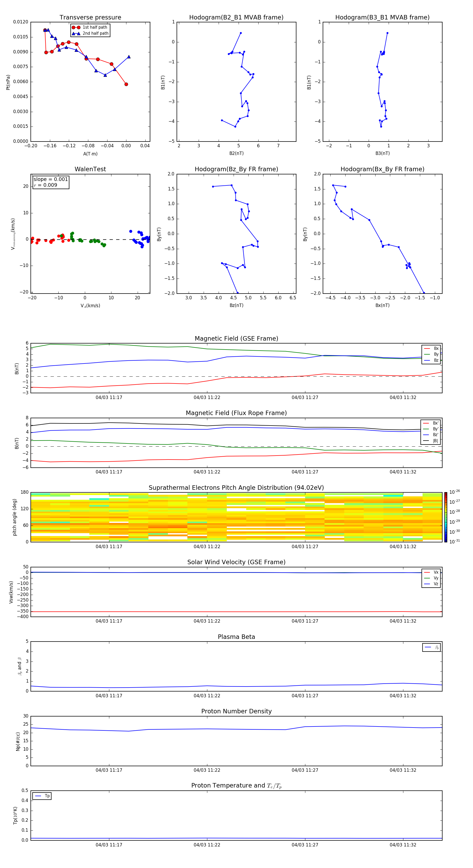Click 'Bx' in the GSE magnetic field legend

tap(436, 349)
